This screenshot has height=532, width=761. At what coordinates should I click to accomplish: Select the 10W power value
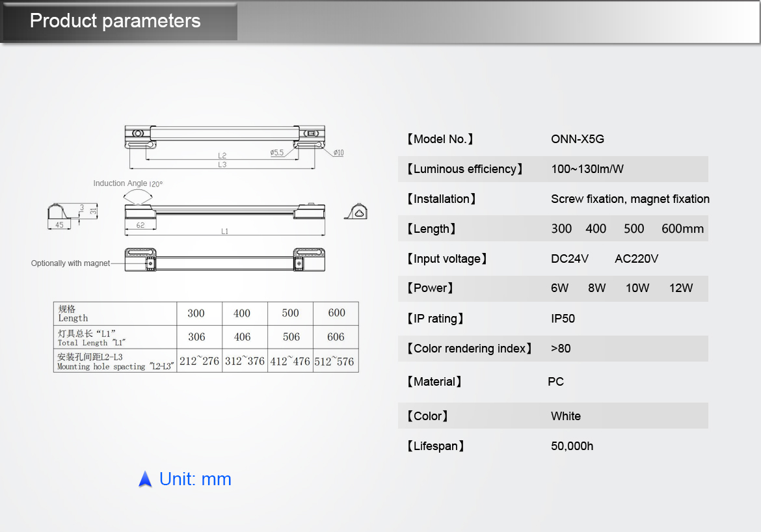tap(637, 288)
